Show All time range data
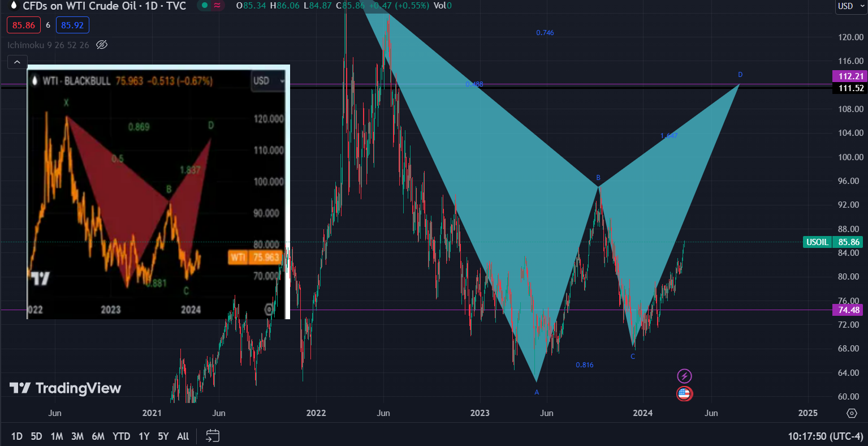The width and height of the screenshot is (868, 446). [x=183, y=436]
